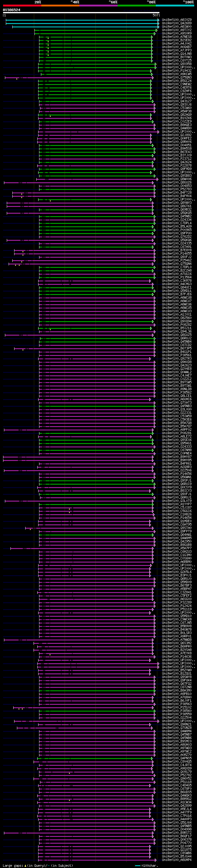Viewport: 197px width, 868px height.
Task: Click hit label UniRef100_Q8W006
Action: (x=177, y=179)
